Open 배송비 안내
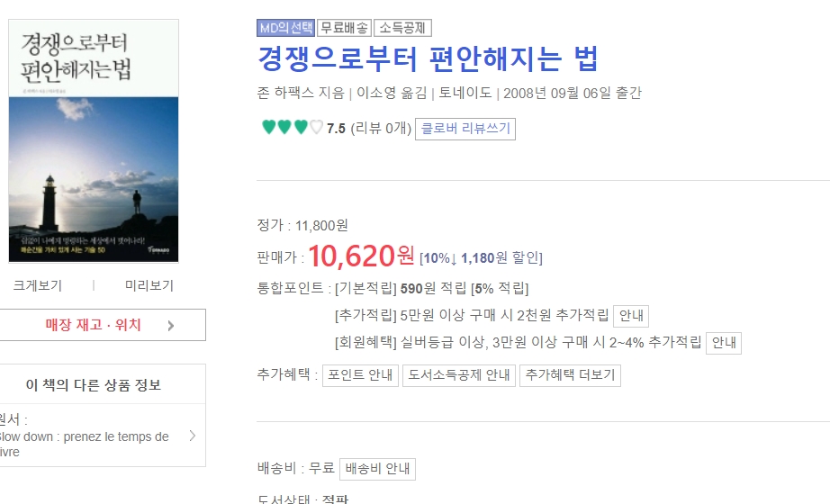 (x=377, y=469)
